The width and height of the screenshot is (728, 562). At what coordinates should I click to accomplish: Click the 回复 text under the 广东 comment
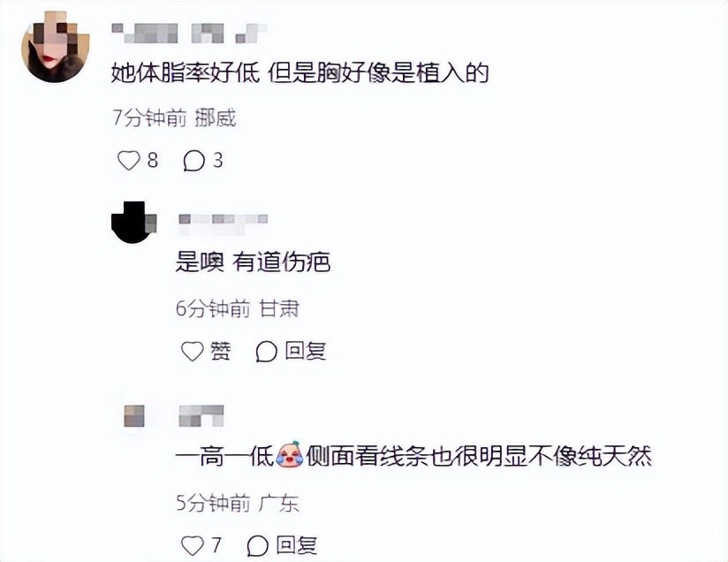297,545
